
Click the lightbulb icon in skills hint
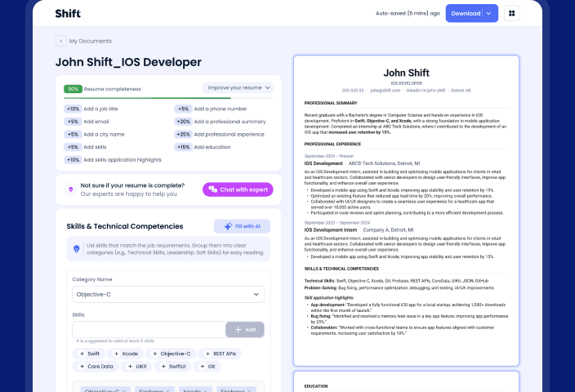(76, 249)
